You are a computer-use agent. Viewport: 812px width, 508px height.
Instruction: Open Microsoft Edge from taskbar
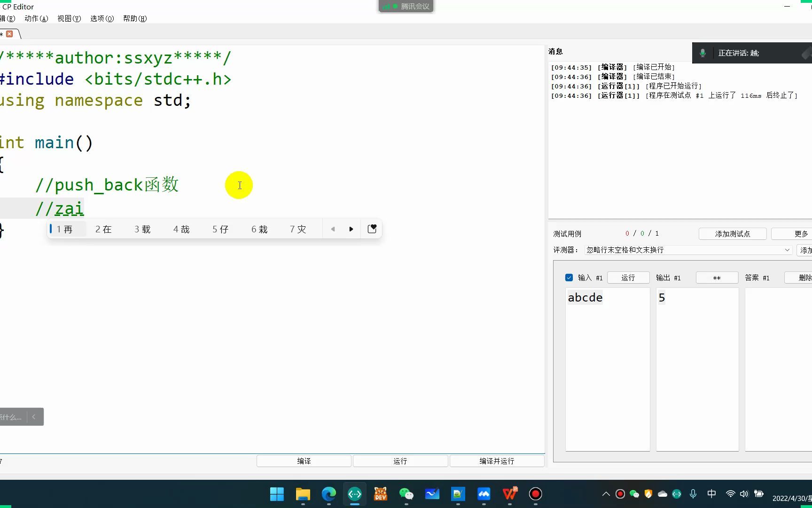tap(328, 494)
